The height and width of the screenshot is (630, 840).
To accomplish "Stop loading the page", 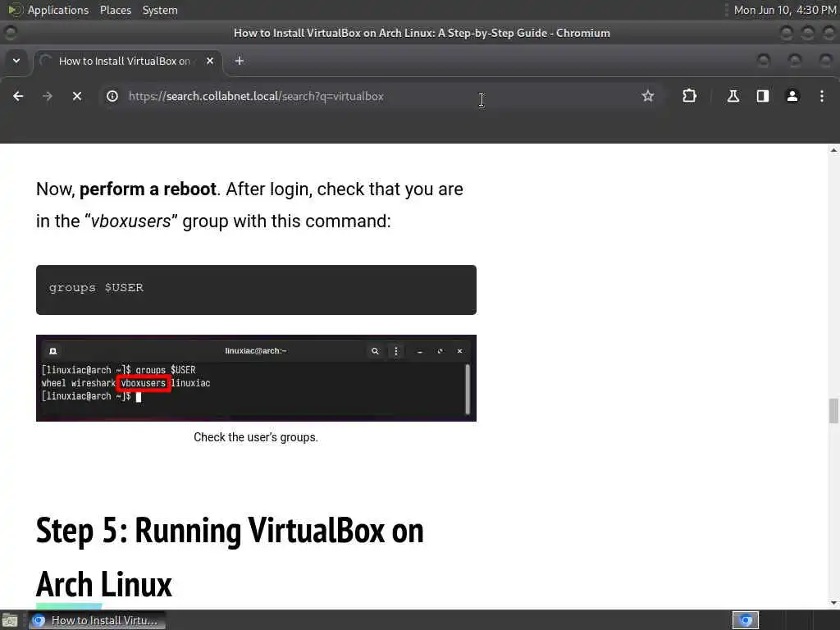I will coord(77,97).
